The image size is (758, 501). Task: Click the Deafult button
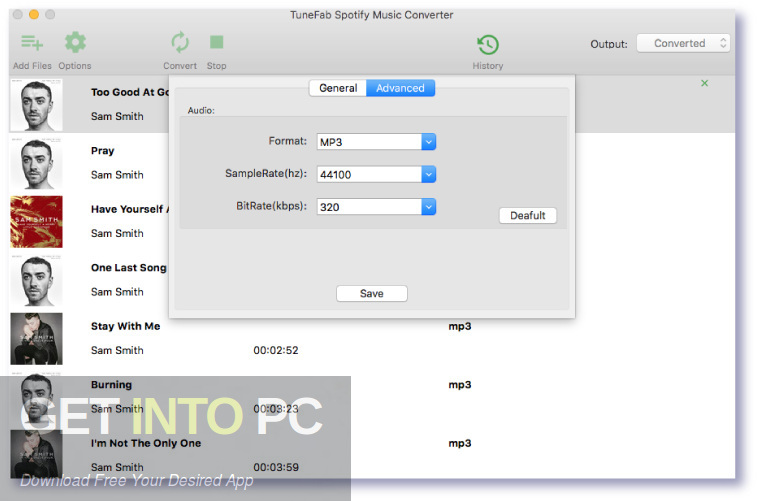click(527, 215)
